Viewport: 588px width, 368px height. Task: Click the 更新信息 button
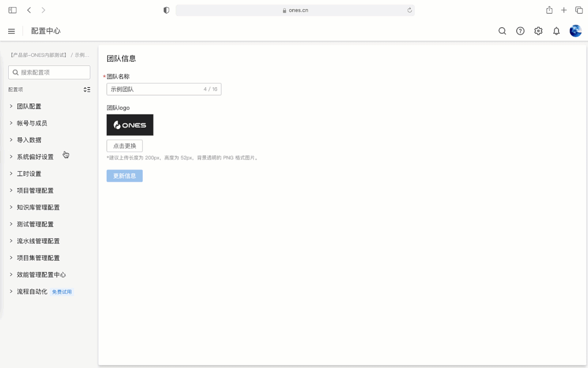coord(125,176)
